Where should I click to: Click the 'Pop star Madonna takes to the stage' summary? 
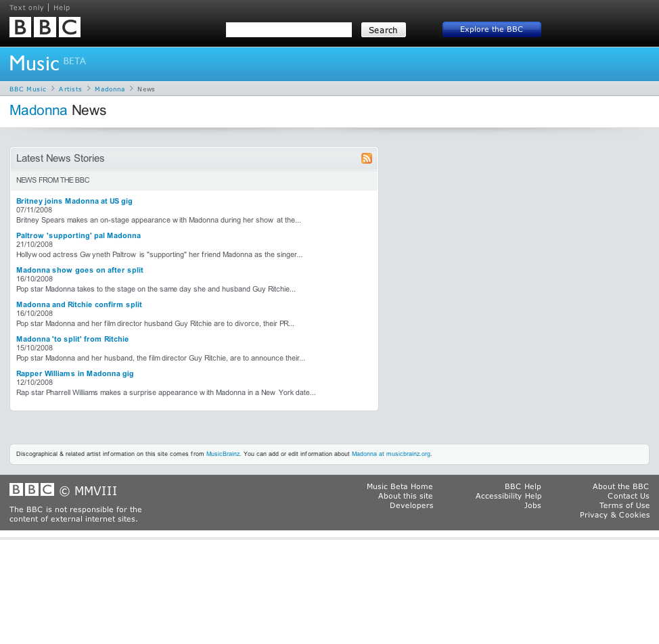point(156,289)
